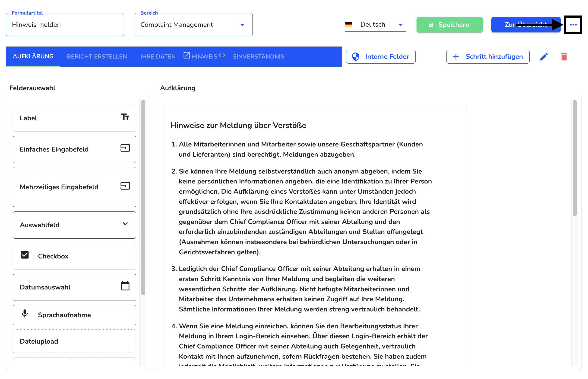
Task: Click the input icon on Mehrzeiliges Eingabefeld
Action: click(125, 186)
